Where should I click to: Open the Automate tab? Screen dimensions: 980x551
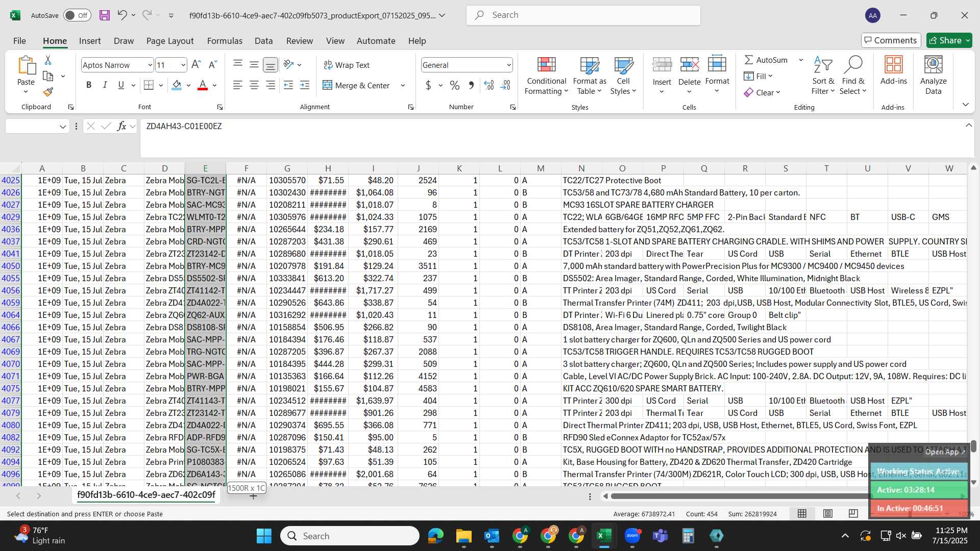[376, 41]
